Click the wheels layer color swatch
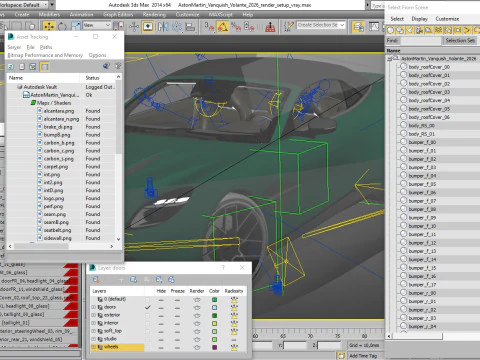The image size is (480, 360). click(x=214, y=347)
